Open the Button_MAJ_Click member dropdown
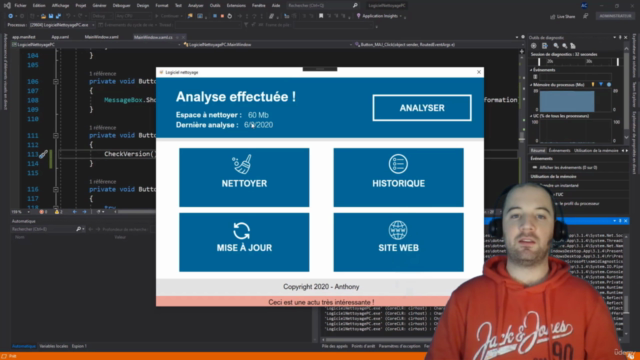 [438, 44]
